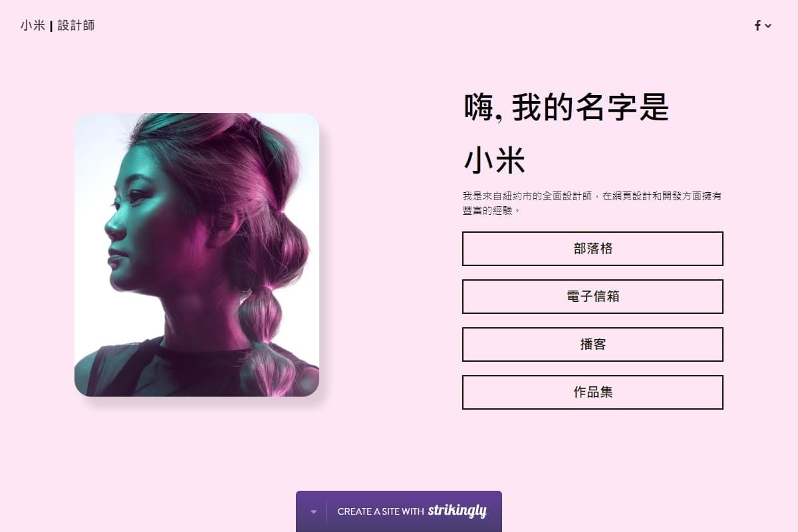The width and height of the screenshot is (798, 532).
Task: Open the Facebook social icon
Action: click(757, 26)
